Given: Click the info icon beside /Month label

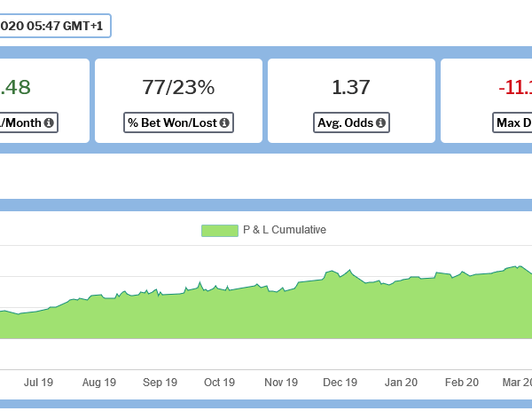Looking at the screenshot, I should click(49, 123).
